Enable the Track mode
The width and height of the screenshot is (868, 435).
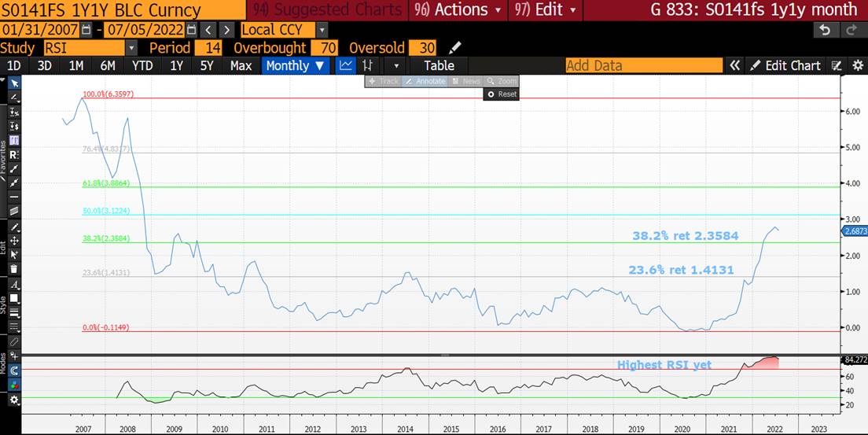pos(383,82)
